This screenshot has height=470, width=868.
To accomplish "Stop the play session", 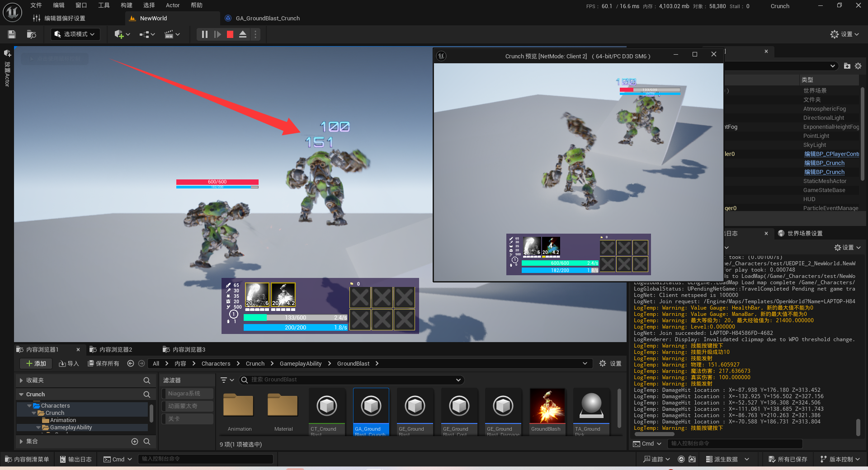I will point(230,34).
